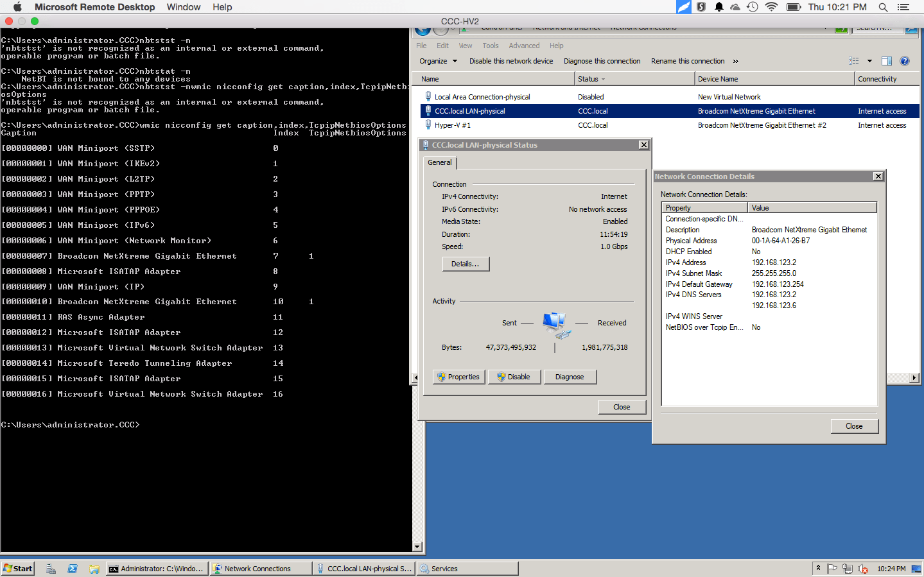Click the Wi-Fi icon in macOS menu bar
The image size is (924, 577).
click(771, 7)
